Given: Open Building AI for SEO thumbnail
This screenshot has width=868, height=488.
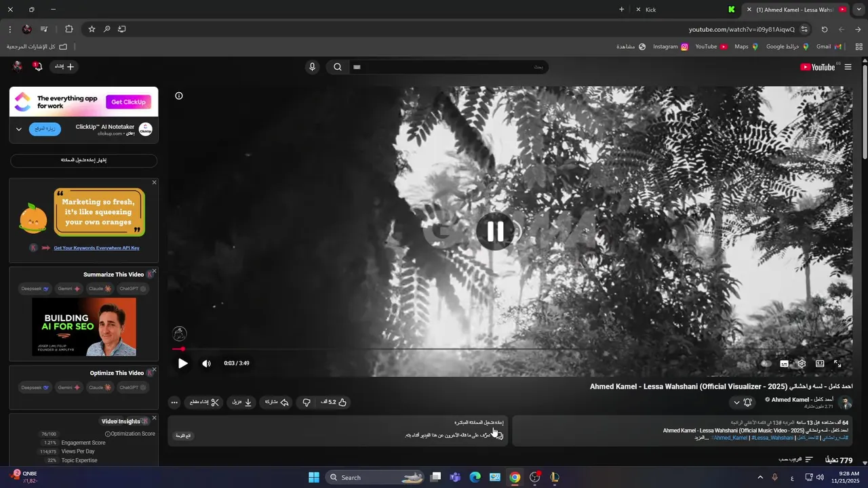Looking at the screenshot, I should coord(84,327).
